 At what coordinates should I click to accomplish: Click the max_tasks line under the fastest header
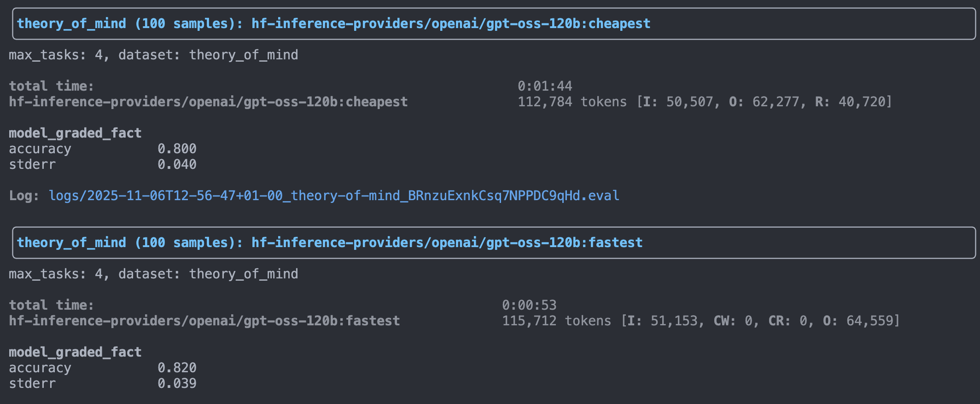click(x=153, y=274)
